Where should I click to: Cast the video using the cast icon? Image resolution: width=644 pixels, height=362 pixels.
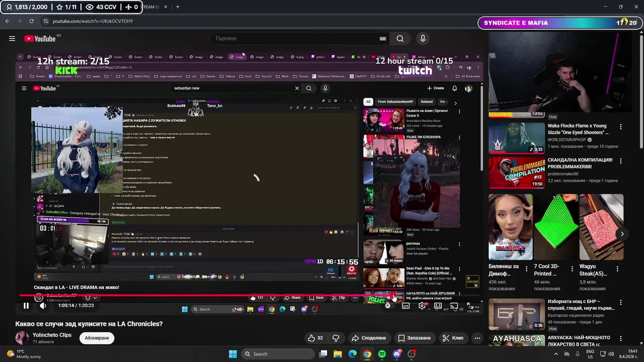pos(454,306)
